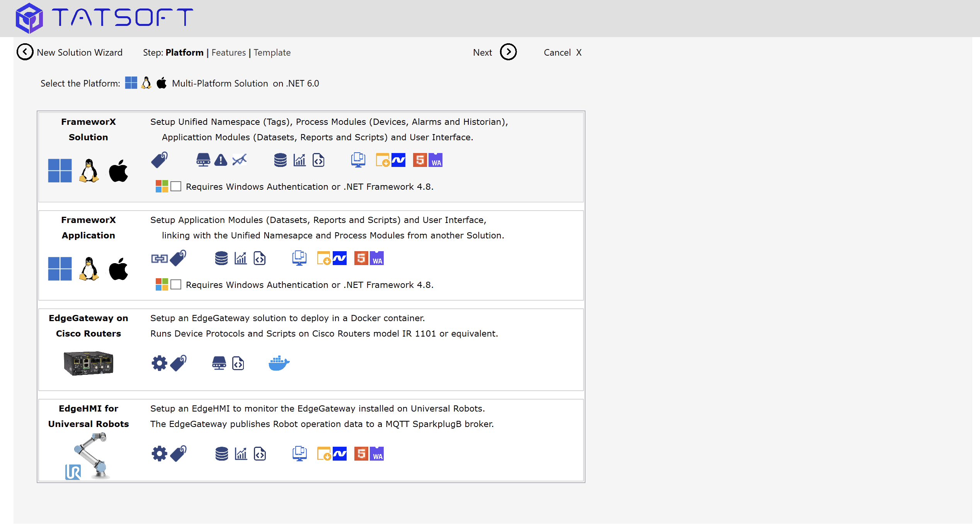980x524 pixels.
Task: Click the back arrow beside New Solution Wizard
Action: pos(25,52)
